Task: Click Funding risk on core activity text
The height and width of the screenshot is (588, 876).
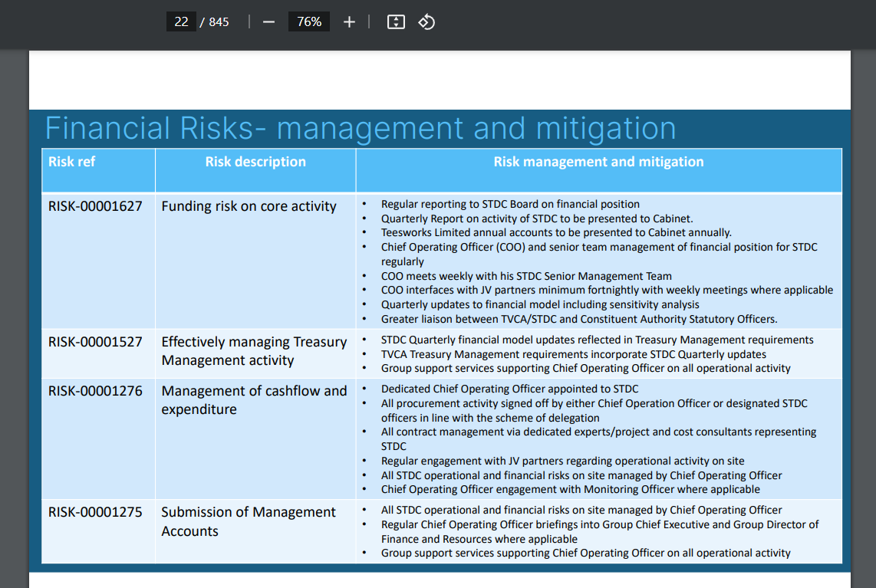Action: 249,206
